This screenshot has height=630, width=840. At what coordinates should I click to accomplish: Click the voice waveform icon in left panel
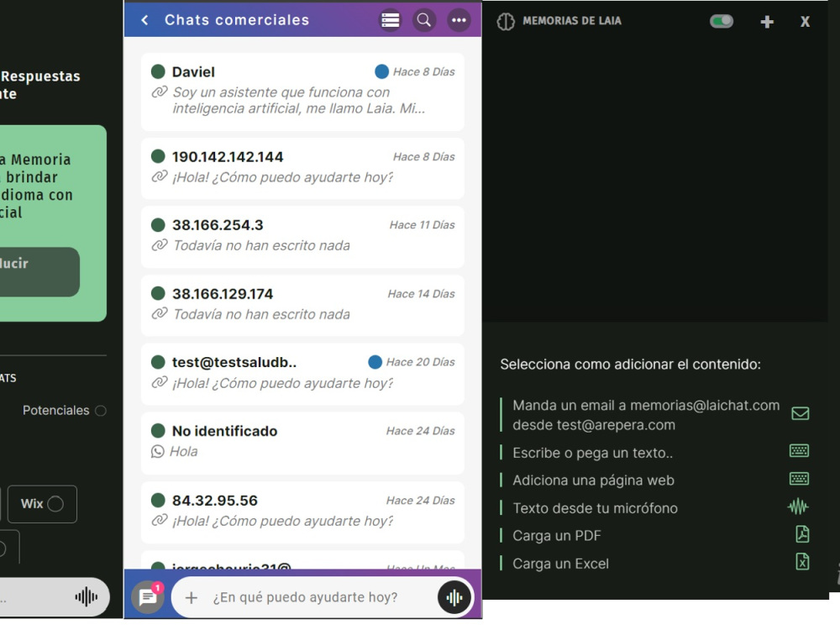click(x=87, y=596)
